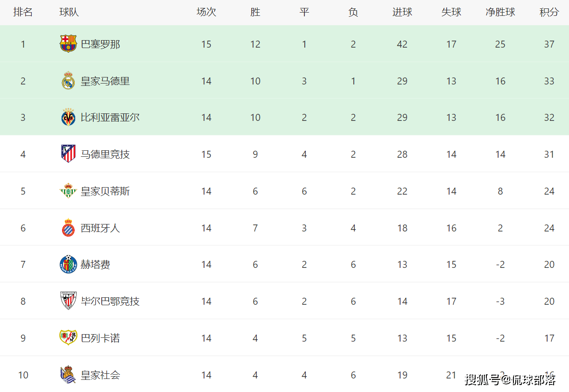The image size is (569, 392).
Task: Click the Villarreal yellow crest icon
Action: [68, 118]
